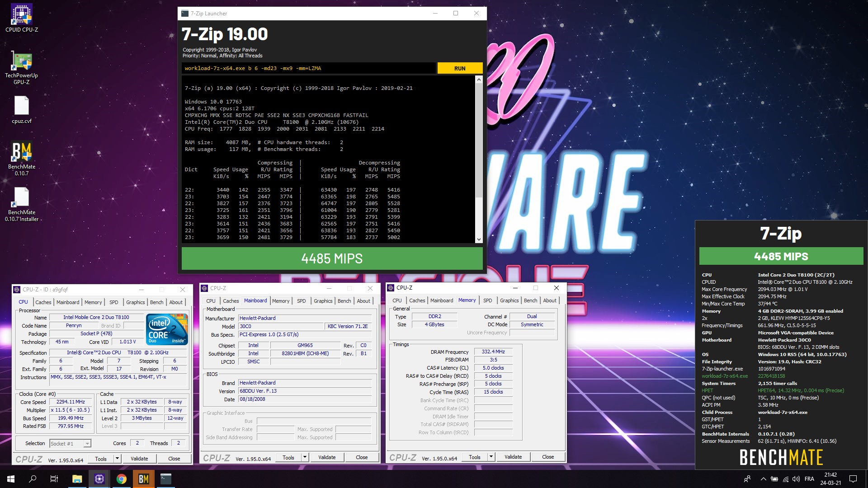Show hidden system tray icons
This screenshot has height=488, width=868.
pyautogui.click(x=763, y=479)
